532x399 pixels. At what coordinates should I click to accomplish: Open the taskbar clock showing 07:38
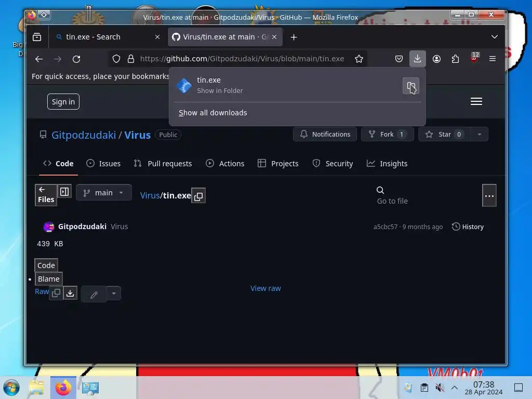click(x=484, y=388)
